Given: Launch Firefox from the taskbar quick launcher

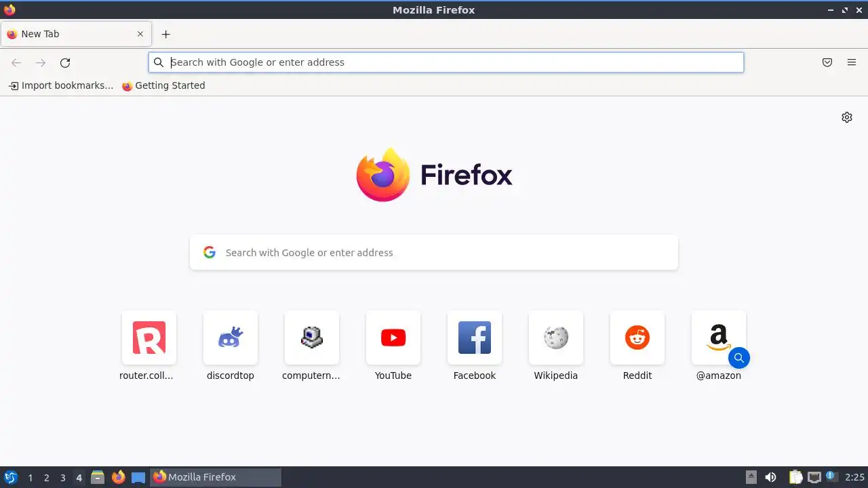Looking at the screenshot, I should tap(118, 477).
